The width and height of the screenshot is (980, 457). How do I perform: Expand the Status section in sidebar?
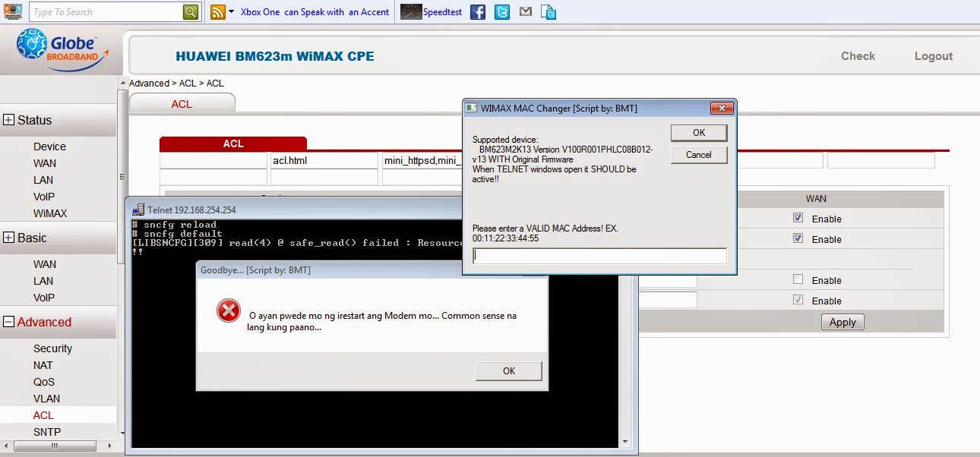point(9,120)
